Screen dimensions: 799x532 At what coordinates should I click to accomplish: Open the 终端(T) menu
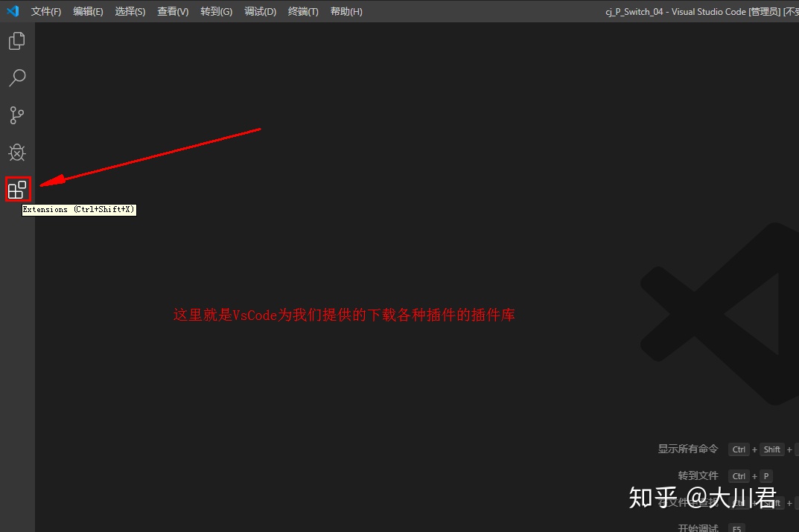302,11
